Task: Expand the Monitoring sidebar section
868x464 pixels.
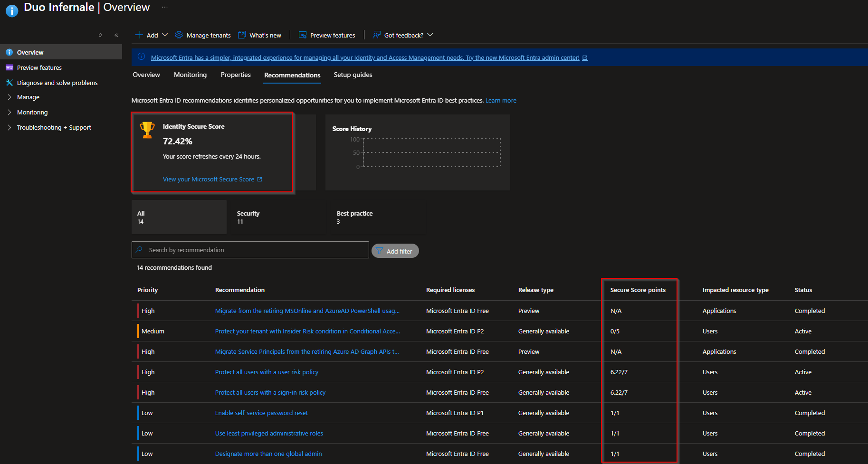Action: [9, 112]
